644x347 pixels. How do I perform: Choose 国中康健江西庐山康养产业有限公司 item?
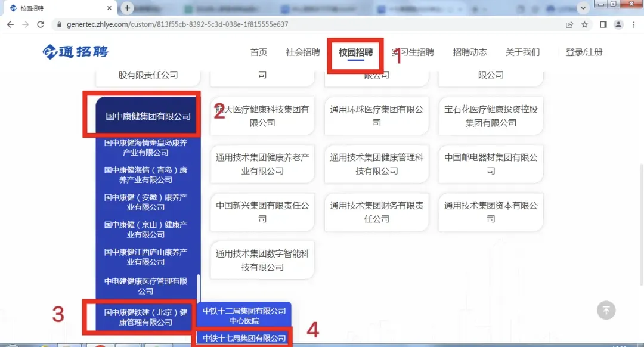(x=146, y=256)
